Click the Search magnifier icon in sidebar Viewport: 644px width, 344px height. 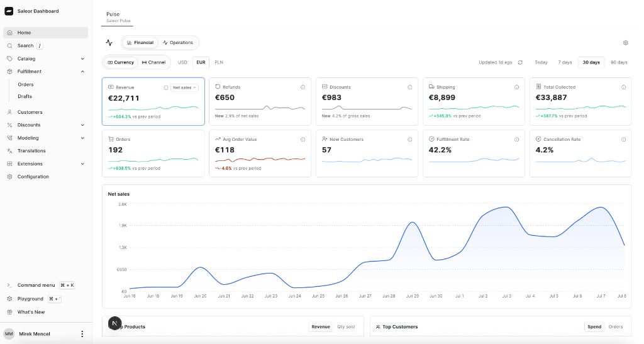point(10,45)
